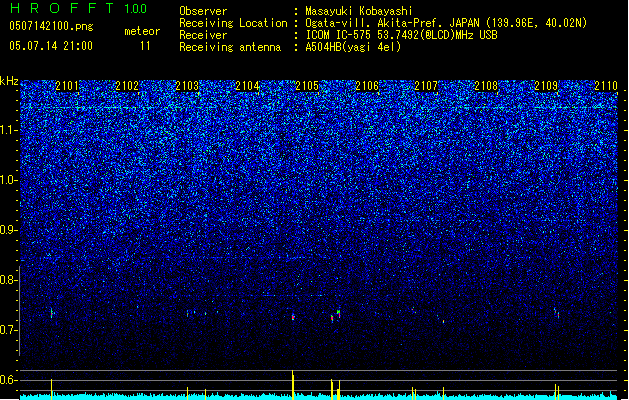Click the meteor count value 11
629x400 pixels.
click(145, 46)
